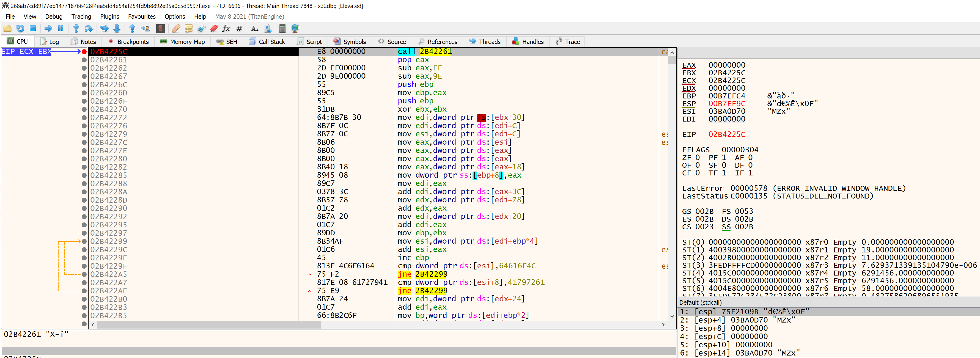The image size is (980, 358).
Task: Click the Find Strings Az icon
Action: (255, 29)
